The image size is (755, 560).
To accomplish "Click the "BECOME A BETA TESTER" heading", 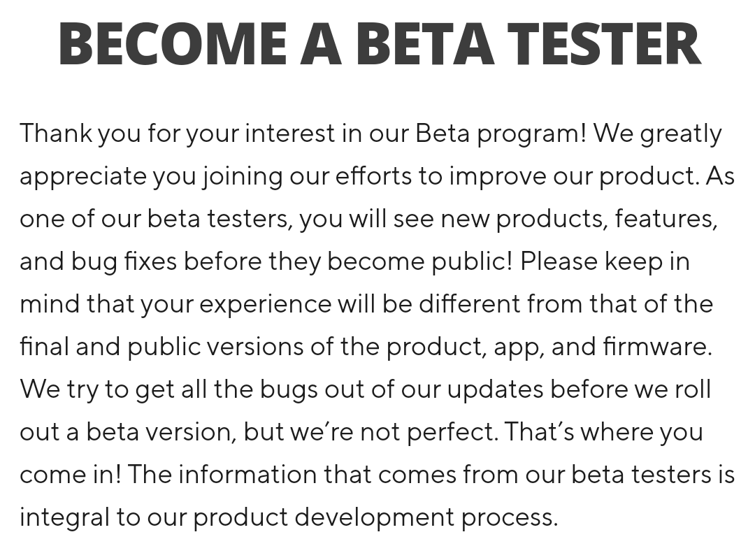I will pos(379,44).
